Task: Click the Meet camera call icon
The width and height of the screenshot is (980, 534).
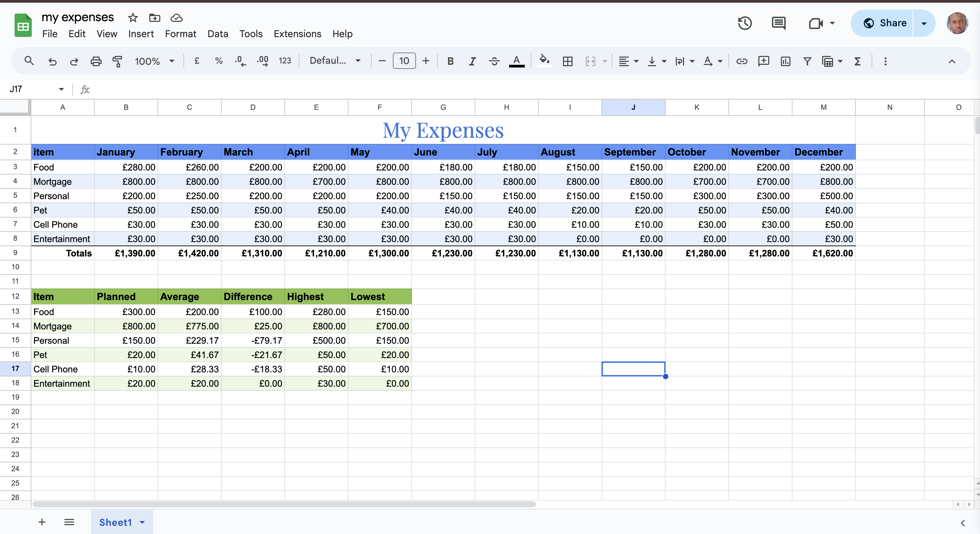Action: point(816,23)
